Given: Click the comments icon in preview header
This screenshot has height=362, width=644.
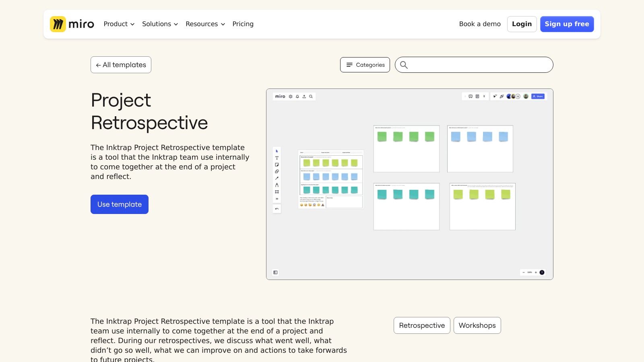Looking at the screenshot, I should 471,97.
